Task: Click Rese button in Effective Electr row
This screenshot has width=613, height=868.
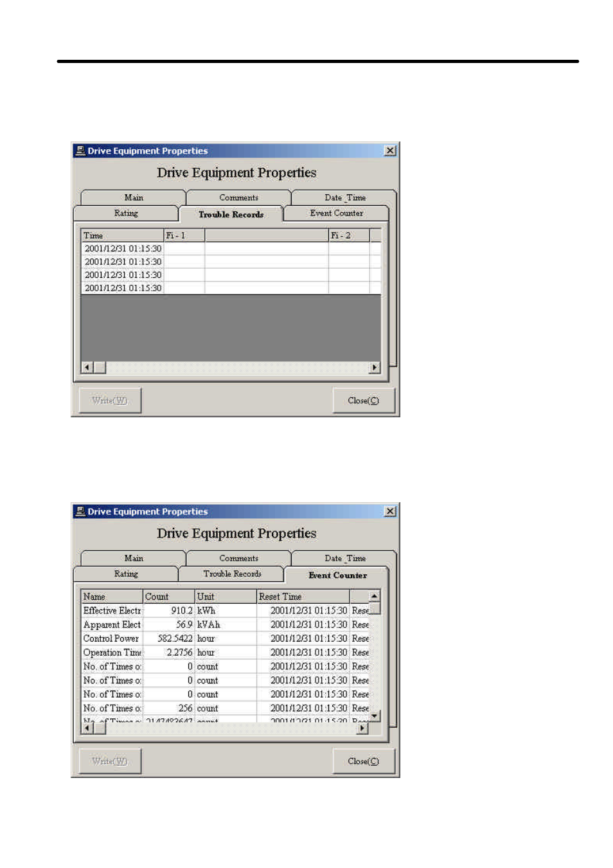Action: pos(360,611)
